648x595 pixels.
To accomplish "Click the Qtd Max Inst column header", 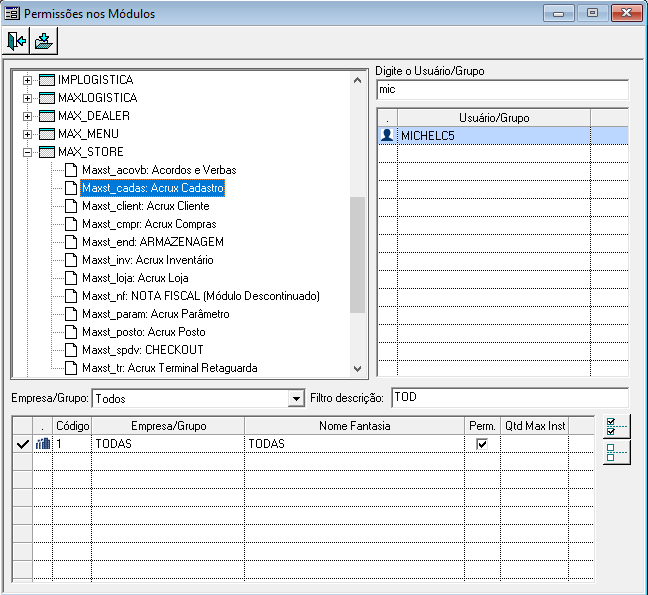I will click(535, 426).
